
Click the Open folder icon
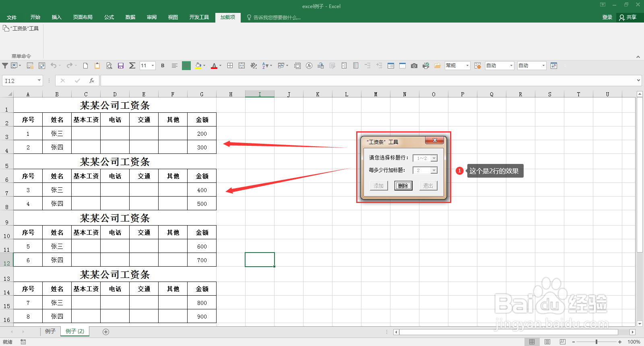pyautogui.click(x=438, y=66)
